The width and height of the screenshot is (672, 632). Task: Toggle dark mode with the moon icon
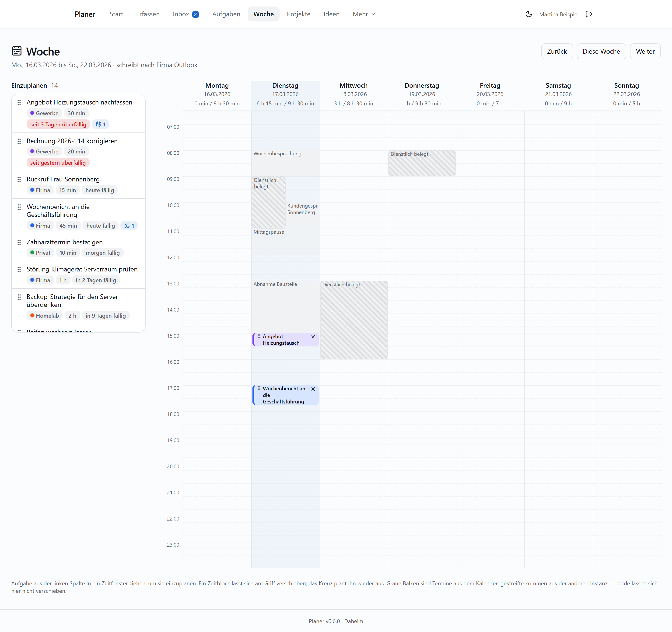pos(529,14)
